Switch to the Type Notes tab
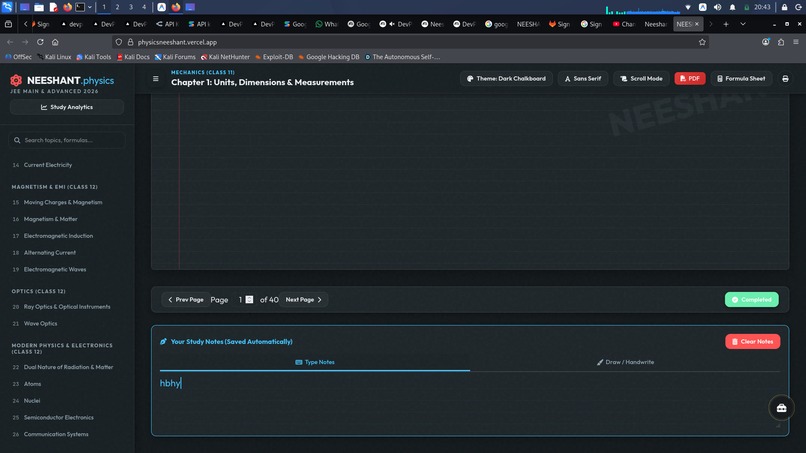 315,362
